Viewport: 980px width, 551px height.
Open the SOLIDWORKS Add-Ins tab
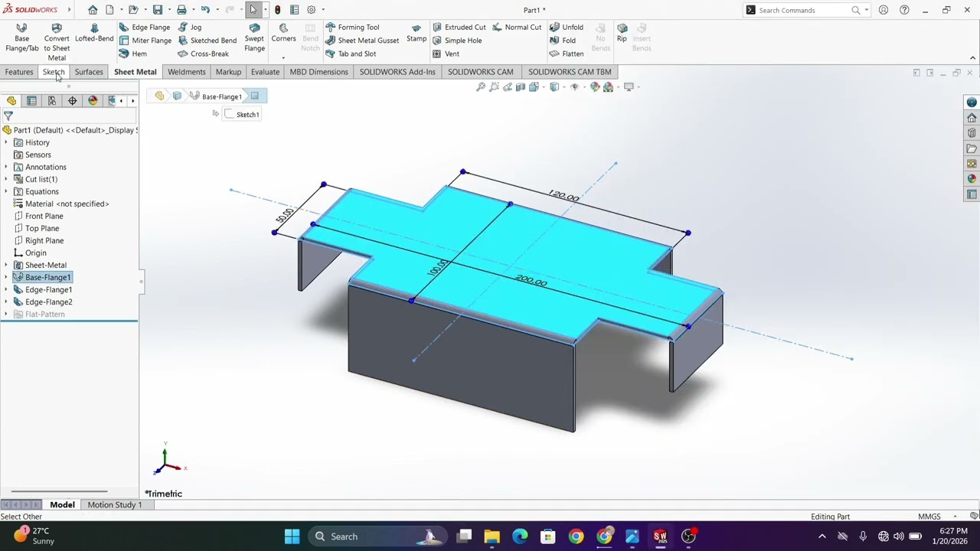click(x=397, y=72)
